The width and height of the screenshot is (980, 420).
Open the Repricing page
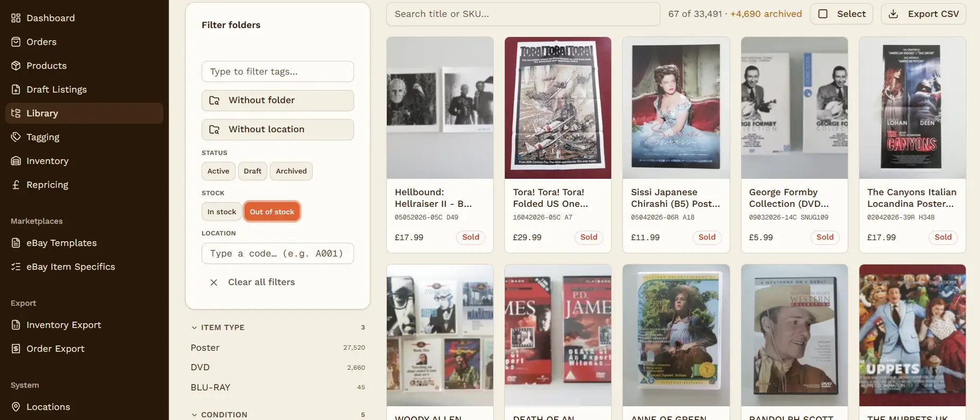(x=84, y=185)
